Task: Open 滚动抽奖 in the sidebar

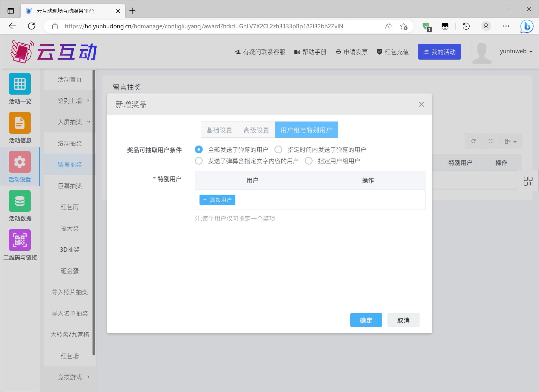Action: pos(70,143)
